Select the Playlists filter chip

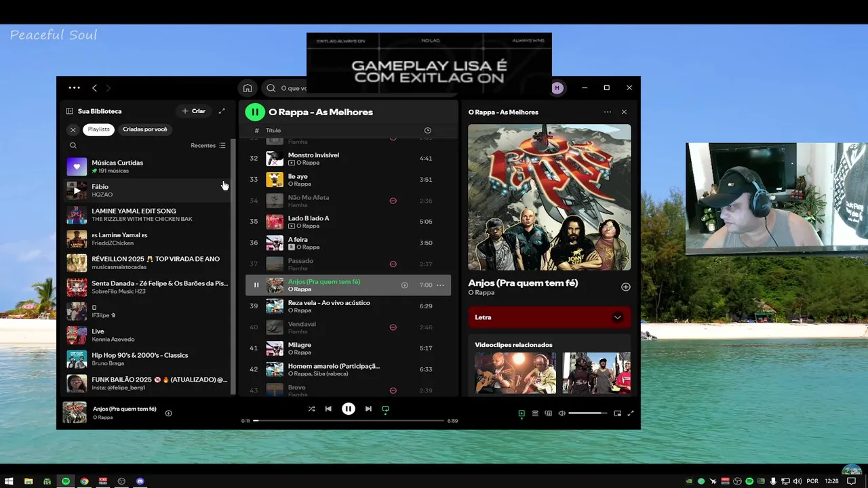(98, 129)
